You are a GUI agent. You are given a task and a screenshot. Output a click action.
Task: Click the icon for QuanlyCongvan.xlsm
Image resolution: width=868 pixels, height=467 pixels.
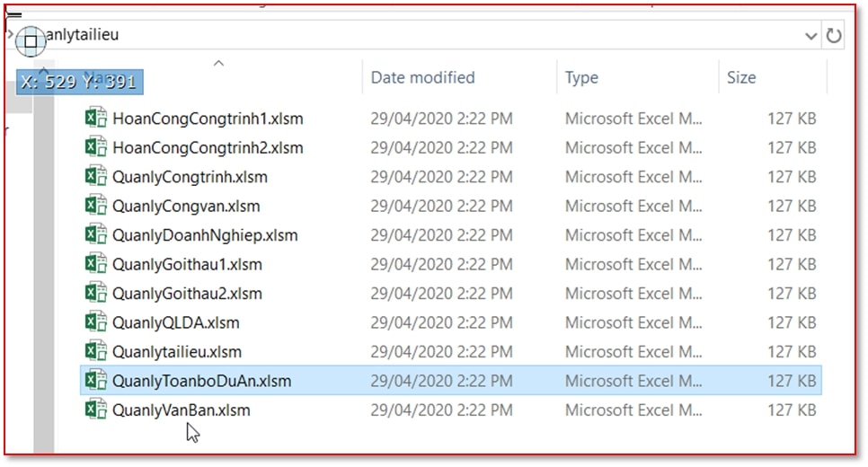95,206
